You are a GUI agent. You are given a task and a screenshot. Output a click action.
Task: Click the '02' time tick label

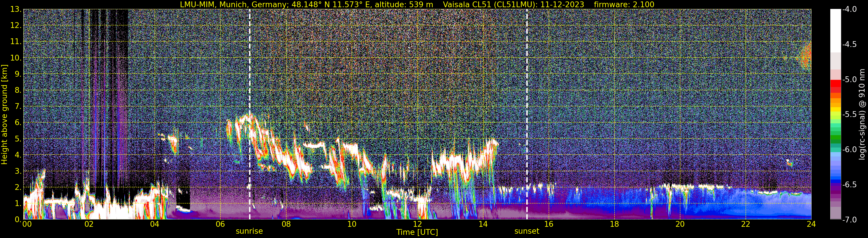(89, 224)
